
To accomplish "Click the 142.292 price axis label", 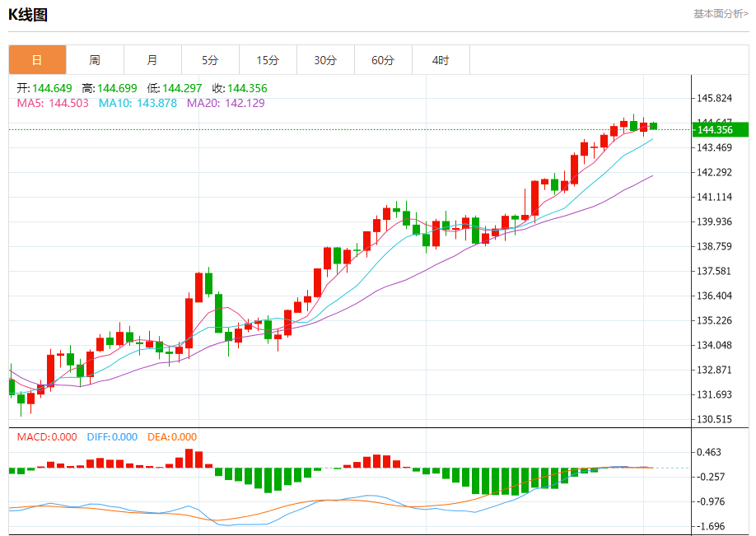I will [x=715, y=173].
